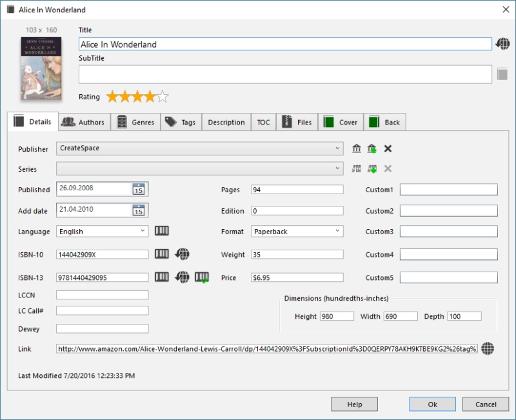
Task: Close the Alice In Wonderland dialog
Action: pyautogui.click(x=506, y=10)
